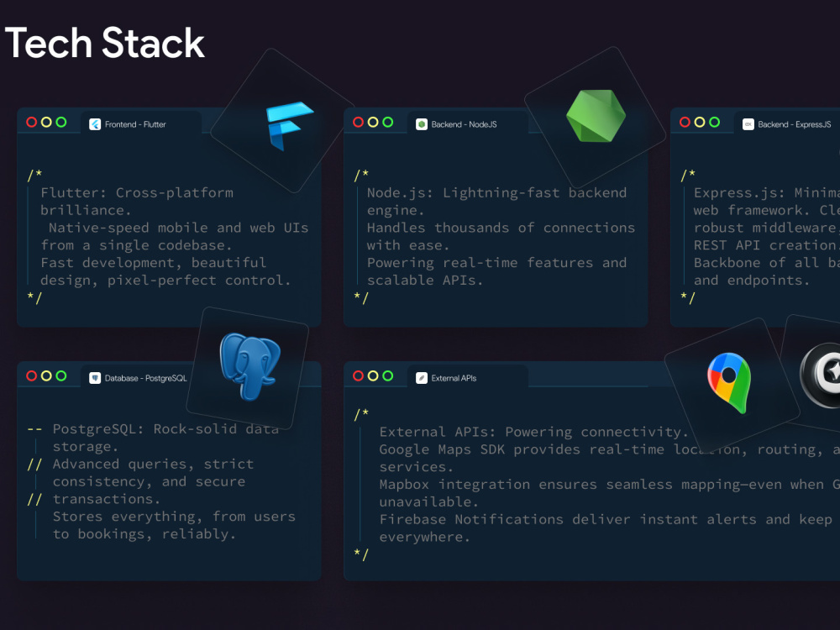Click green dot on Database - PostgreSQL window
This screenshot has height=630, width=840.
(61, 375)
